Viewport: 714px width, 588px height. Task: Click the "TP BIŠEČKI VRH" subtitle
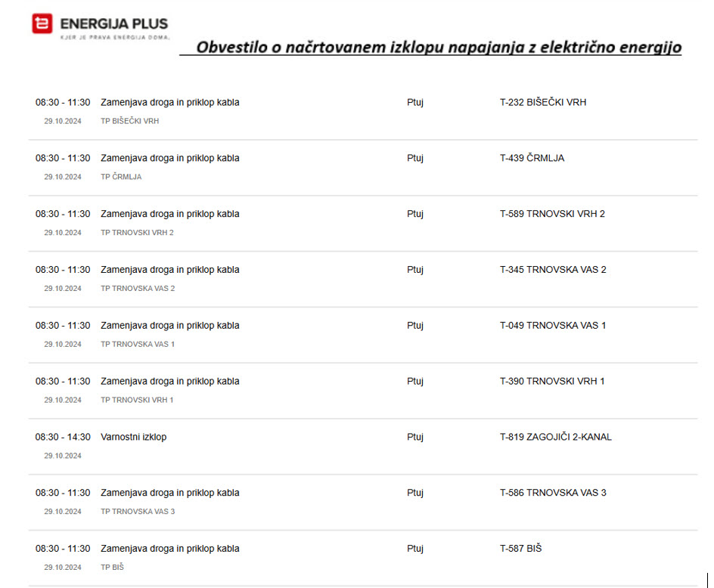tap(130, 121)
